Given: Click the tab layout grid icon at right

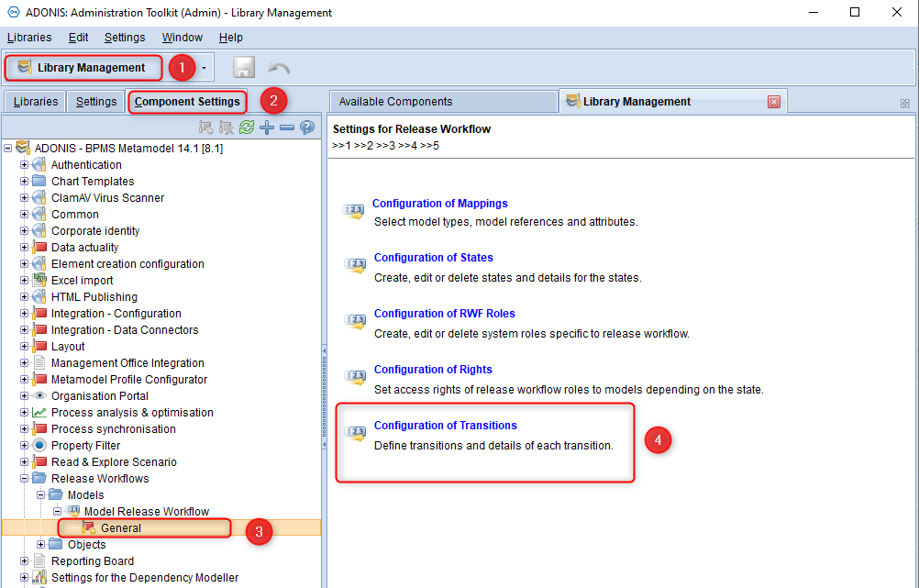Looking at the screenshot, I should [905, 103].
